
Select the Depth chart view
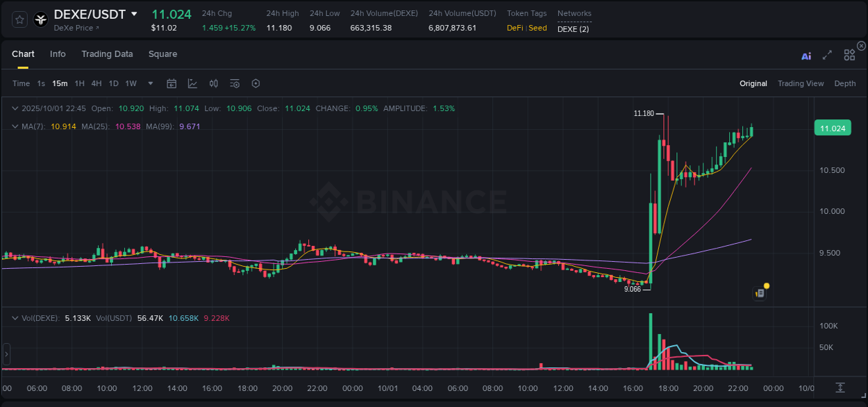[x=845, y=83]
